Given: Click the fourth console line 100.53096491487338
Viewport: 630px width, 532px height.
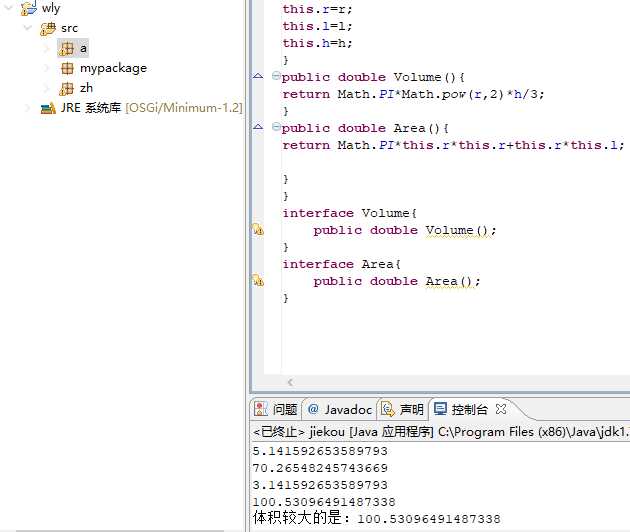Looking at the screenshot, I should tap(324, 502).
